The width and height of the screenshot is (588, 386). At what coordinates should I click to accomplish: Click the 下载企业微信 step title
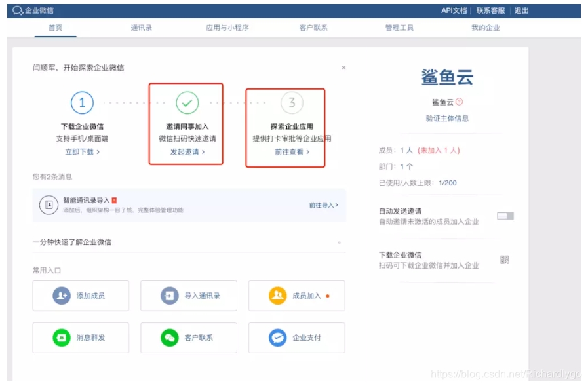click(82, 126)
